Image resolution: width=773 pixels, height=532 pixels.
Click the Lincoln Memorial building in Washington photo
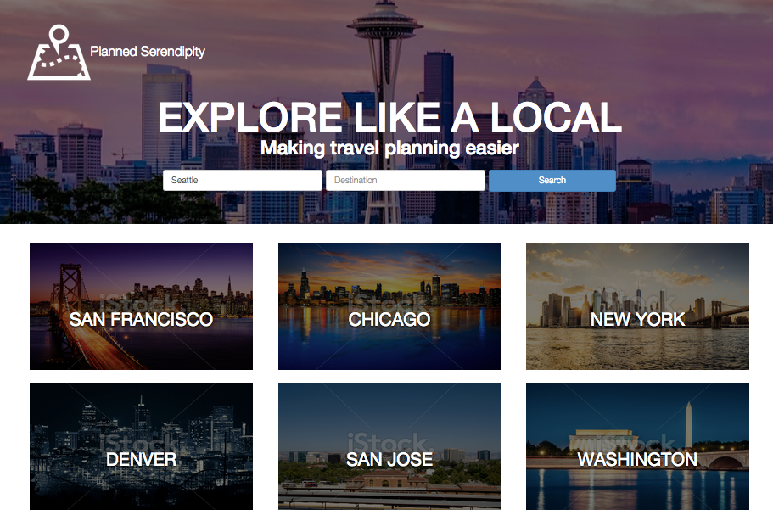click(604, 440)
